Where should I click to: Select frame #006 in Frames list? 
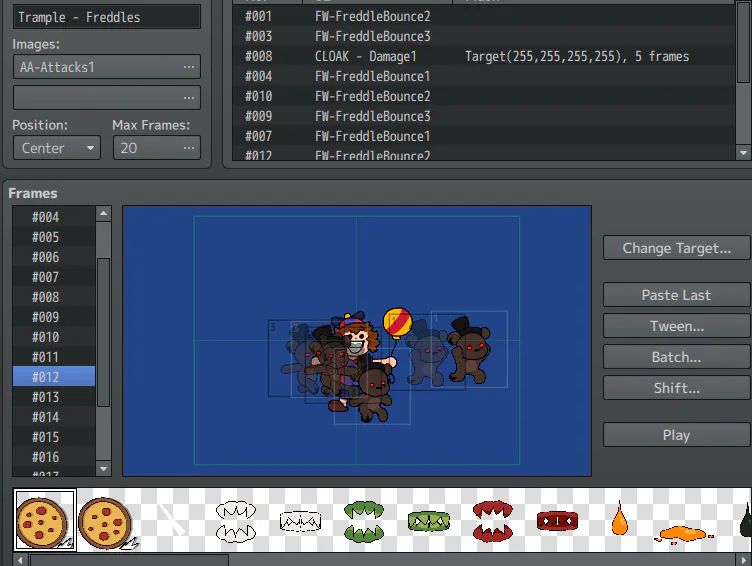coord(54,257)
